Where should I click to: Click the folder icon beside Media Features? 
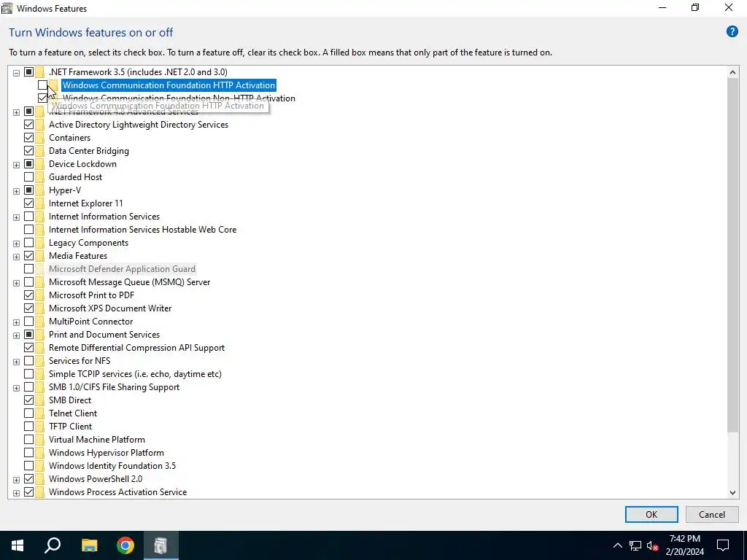(39, 256)
